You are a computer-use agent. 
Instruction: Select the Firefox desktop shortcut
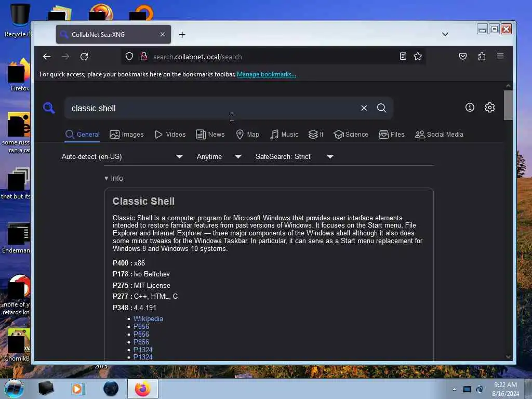click(19, 75)
